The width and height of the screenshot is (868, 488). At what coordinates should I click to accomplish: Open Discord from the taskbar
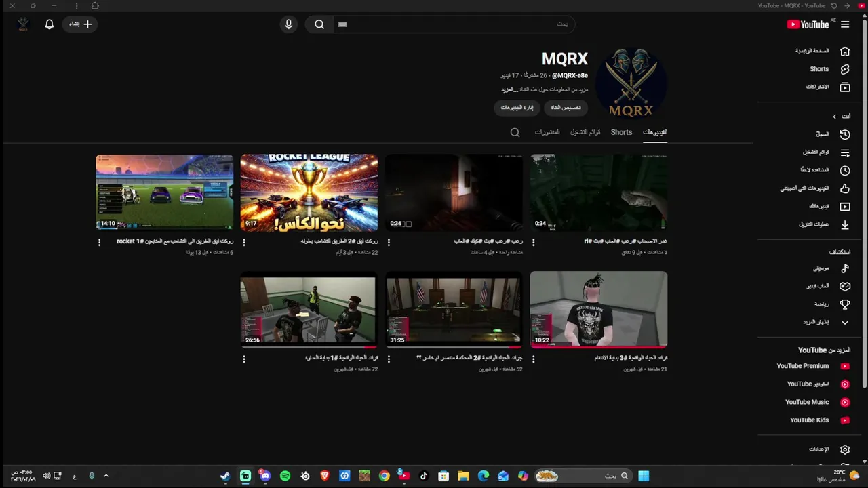pyautogui.click(x=265, y=476)
